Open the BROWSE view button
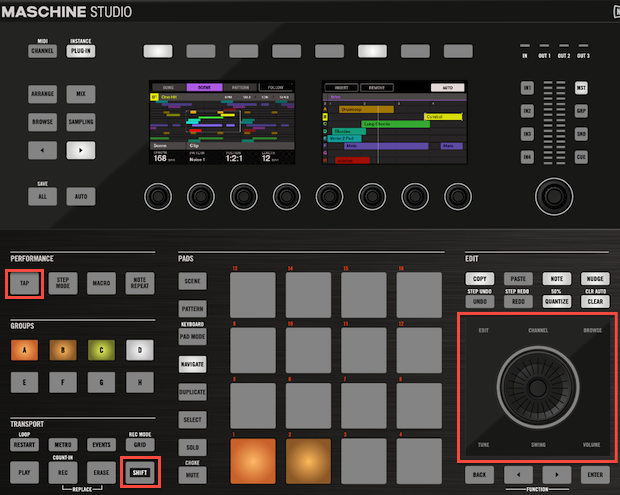 coord(42,121)
